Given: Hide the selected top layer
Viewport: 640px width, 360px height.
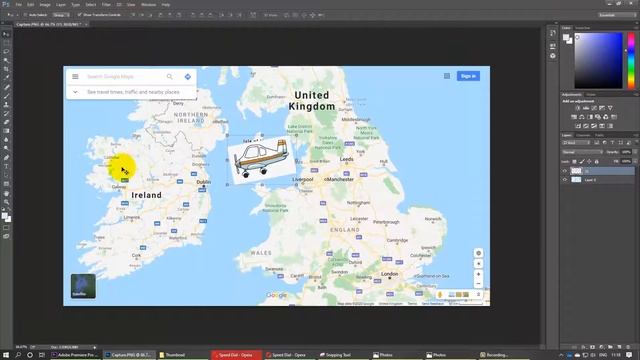Looking at the screenshot, I should (x=565, y=171).
